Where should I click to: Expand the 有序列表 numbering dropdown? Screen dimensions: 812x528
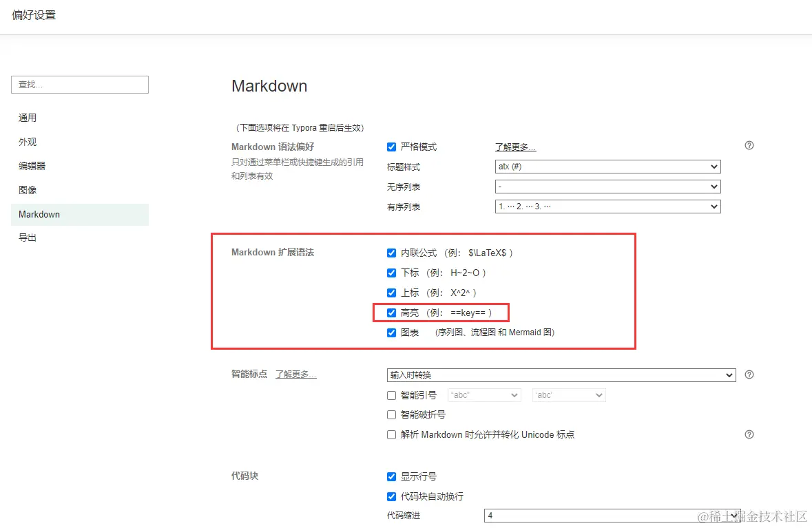(x=608, y=207)
